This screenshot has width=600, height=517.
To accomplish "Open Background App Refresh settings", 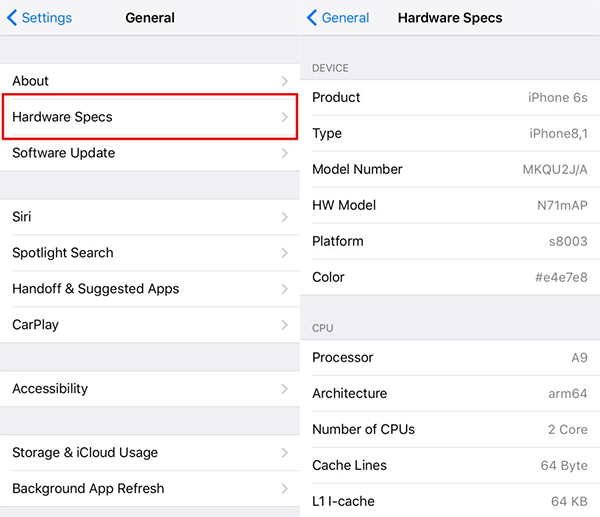I will click(150, 489).
